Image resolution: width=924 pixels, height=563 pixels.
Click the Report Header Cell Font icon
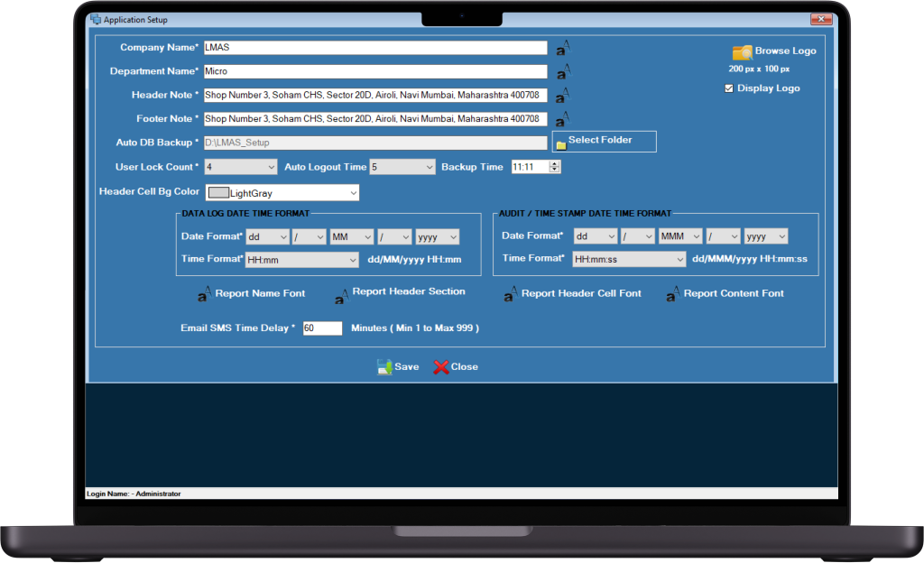coord(511,293)
